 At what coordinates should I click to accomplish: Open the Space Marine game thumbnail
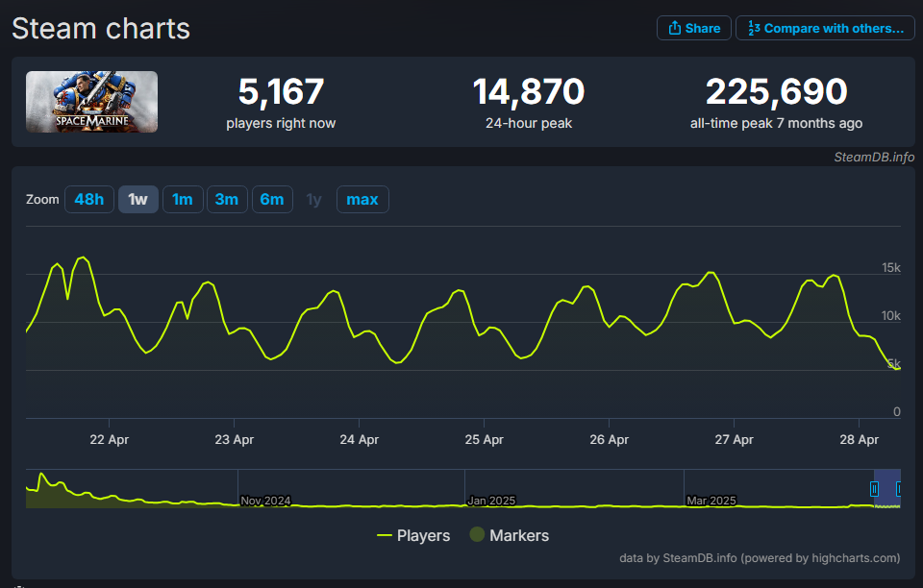pos(92,102)
